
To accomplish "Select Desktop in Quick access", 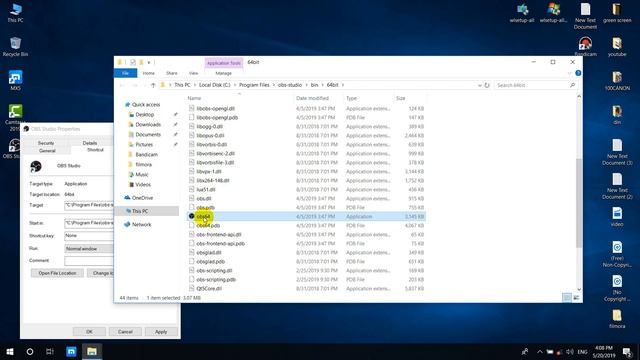I will point(144,115).
